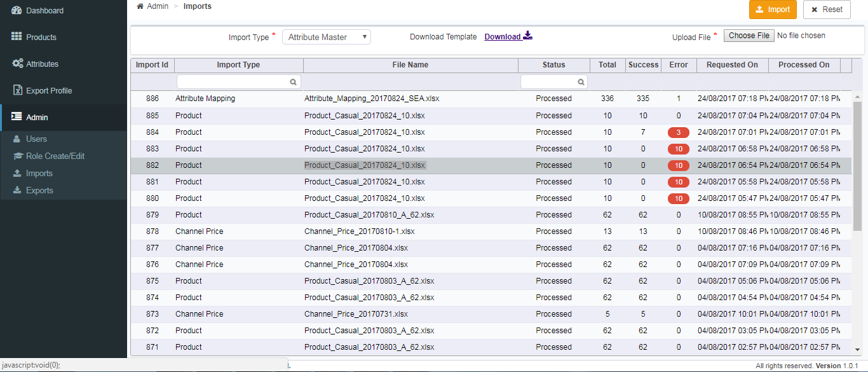This screenshot has height=372, width=868.
Task: Type in the Status column filter field
Action: (x=549, y=82)
